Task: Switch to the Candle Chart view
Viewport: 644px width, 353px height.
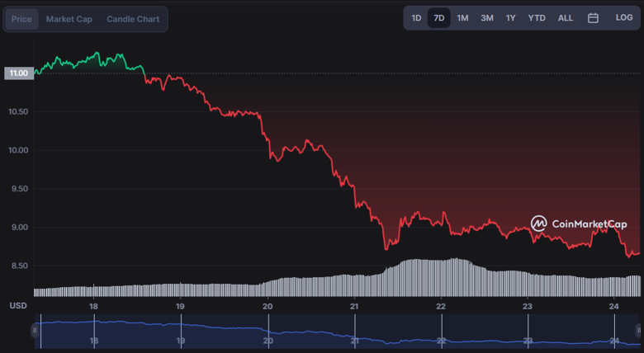Action: 133,19
